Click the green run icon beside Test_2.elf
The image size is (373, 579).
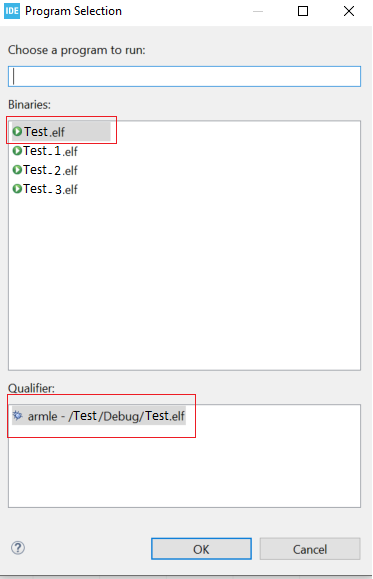pos(17,169)
